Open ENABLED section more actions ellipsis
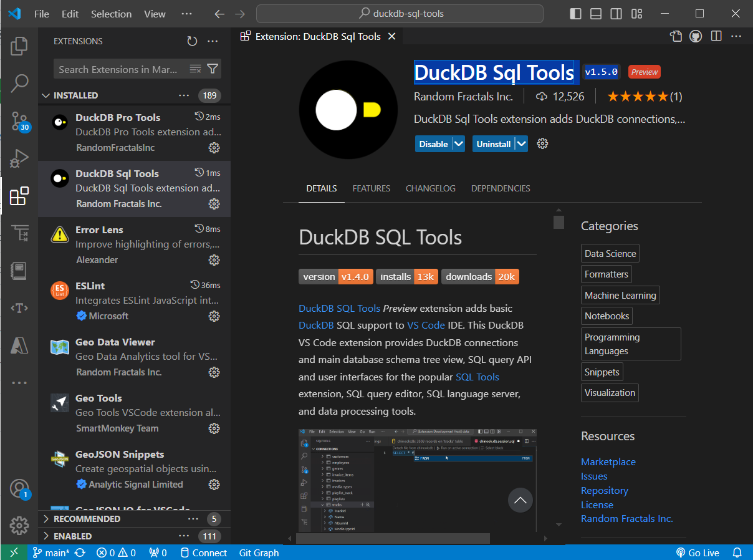Image resolution: width=753 pixels, height=560 pixels. pyautogui.click(x=184, y=536)
